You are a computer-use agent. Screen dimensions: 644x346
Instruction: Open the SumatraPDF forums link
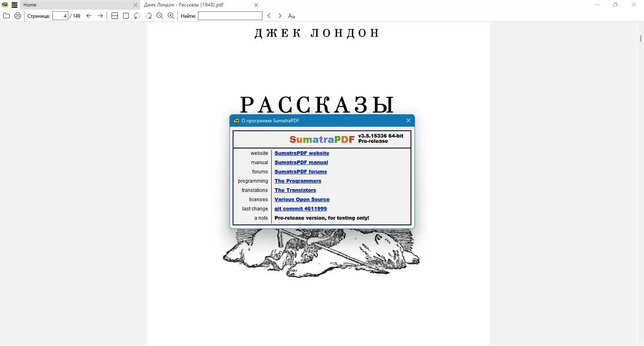(301, 172)
